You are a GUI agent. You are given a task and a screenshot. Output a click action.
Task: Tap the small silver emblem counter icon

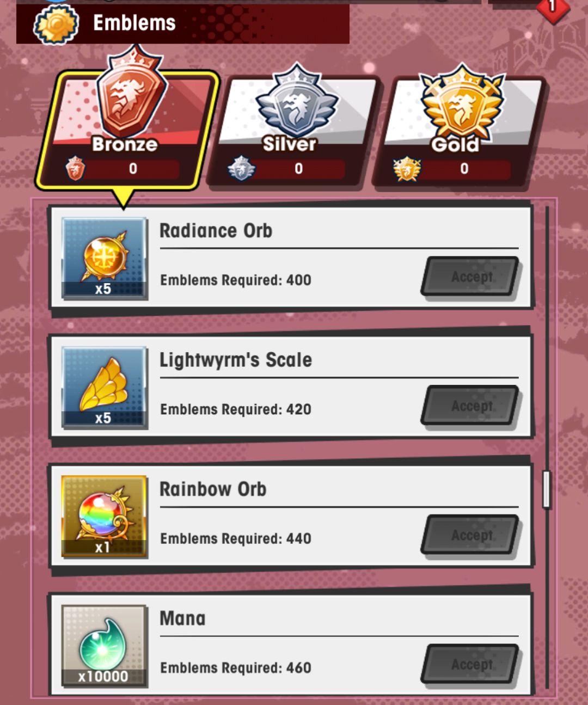241,168
